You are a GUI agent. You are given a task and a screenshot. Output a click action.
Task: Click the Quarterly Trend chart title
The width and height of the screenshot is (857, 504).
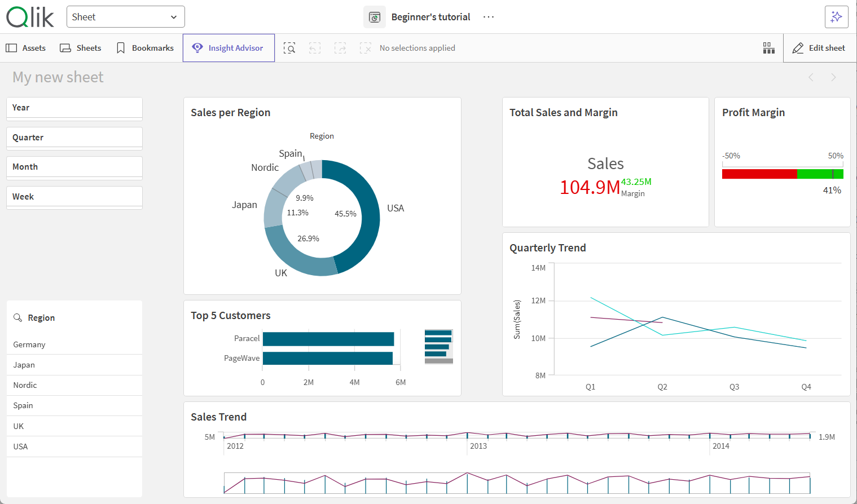(547, 248)
